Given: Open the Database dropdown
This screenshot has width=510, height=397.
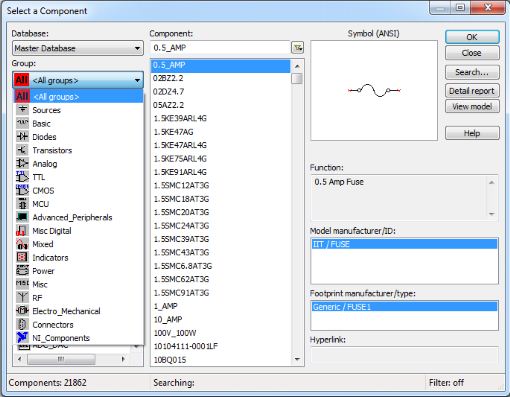Looking at the screenshot, I should pos(78,48).
